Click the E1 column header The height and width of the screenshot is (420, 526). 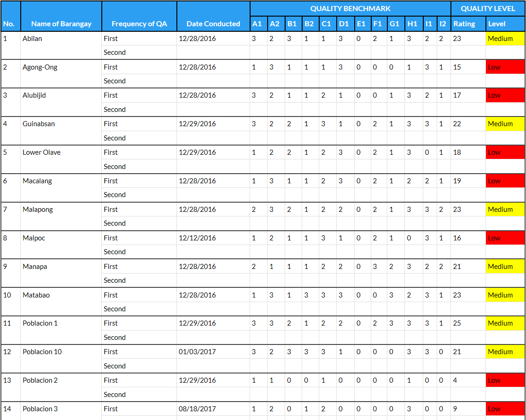(362, 24)
